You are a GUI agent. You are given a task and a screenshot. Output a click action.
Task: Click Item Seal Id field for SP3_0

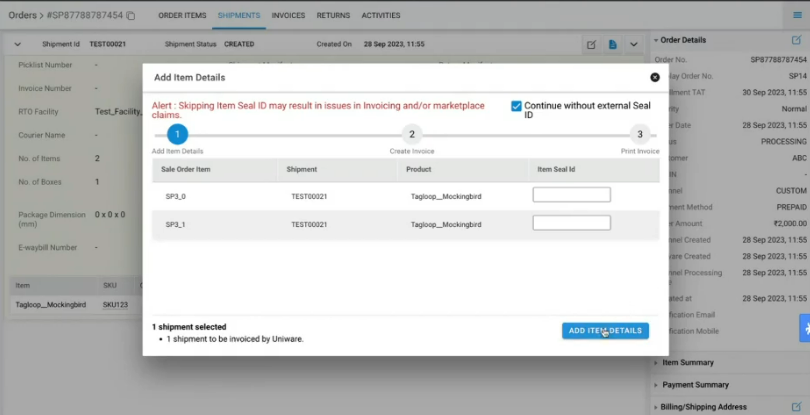(571, 195)
